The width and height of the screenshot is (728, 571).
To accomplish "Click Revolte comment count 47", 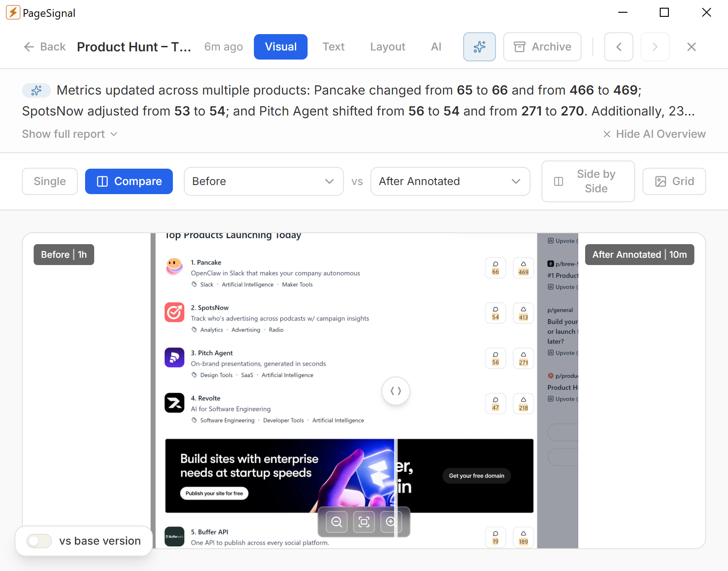I will coord(495,404).
